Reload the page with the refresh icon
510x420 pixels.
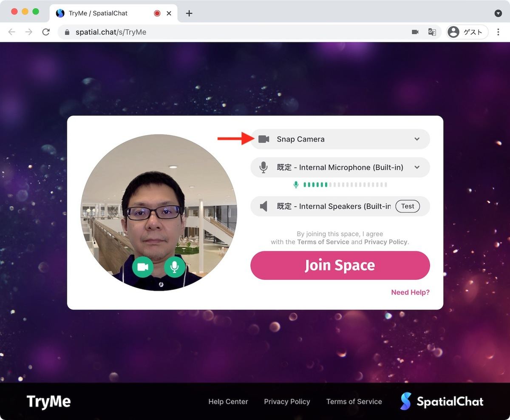(46, 32)
